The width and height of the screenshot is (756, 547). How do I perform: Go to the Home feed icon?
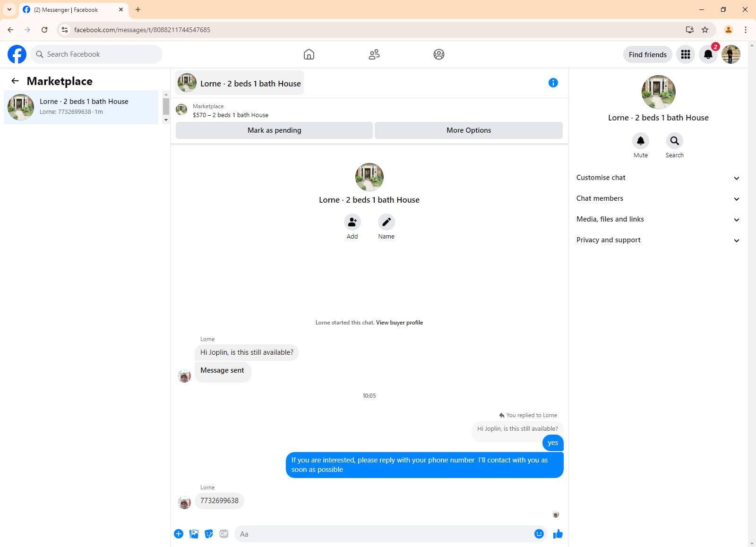309,54
